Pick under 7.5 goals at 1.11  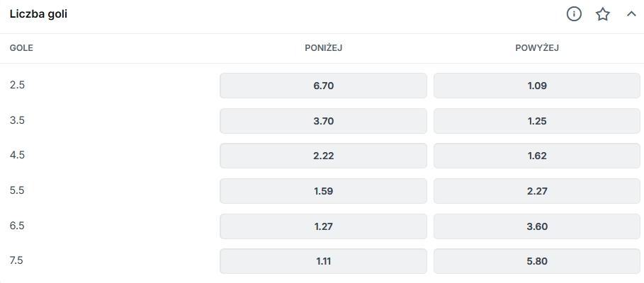pos(323,261)
